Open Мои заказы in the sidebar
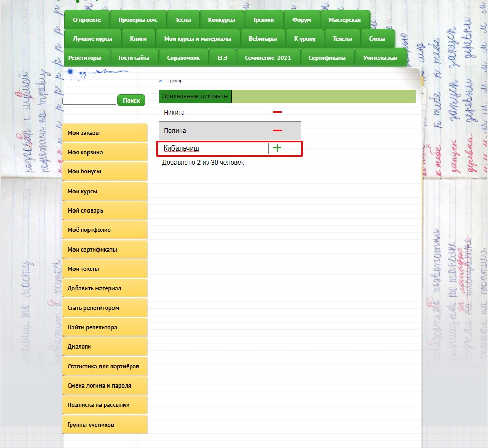Viewport: 488px width, 448px height. click(x=105, y=133)
